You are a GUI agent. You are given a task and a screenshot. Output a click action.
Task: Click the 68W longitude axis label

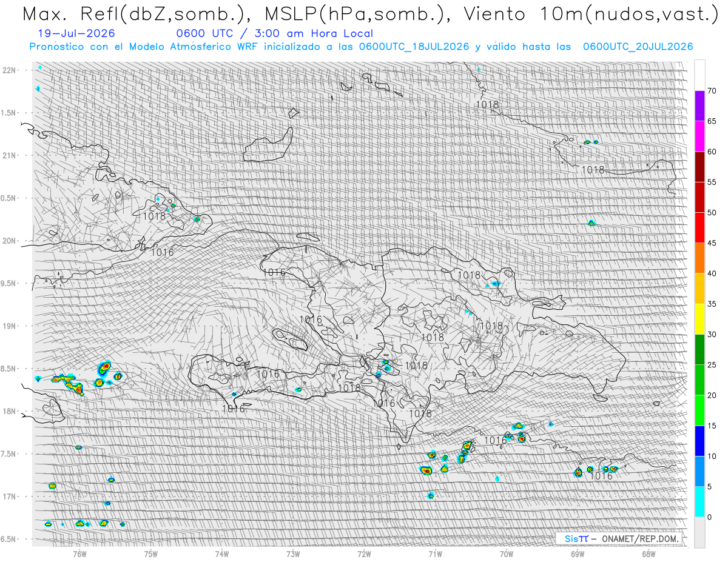point(649,554)
